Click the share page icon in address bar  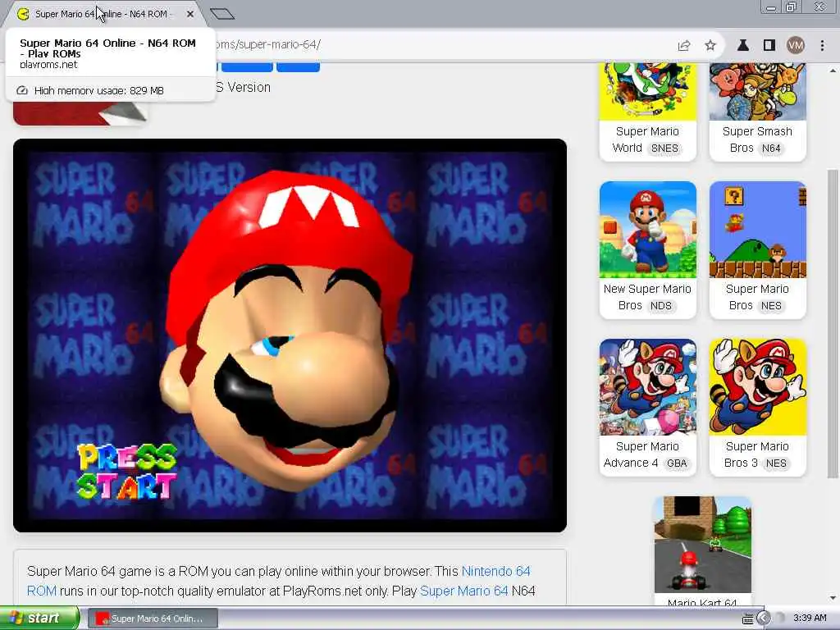click(x=683, y=46)
